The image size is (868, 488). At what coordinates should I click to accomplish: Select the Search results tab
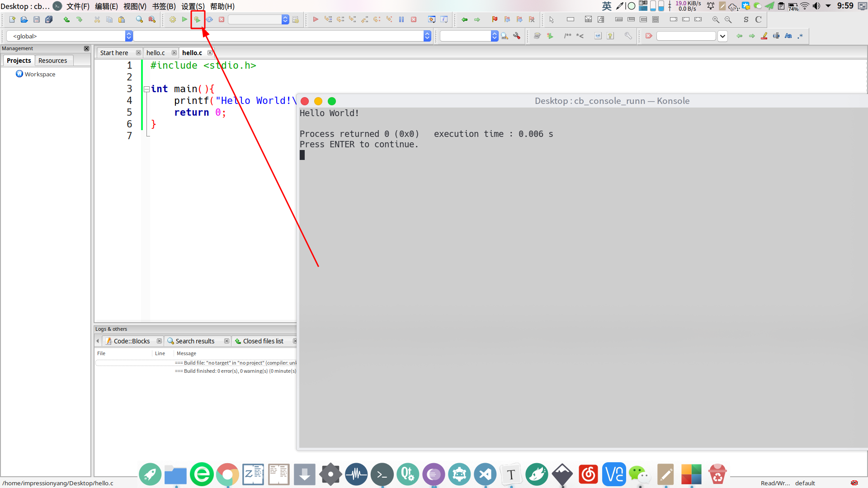[195, 341]
